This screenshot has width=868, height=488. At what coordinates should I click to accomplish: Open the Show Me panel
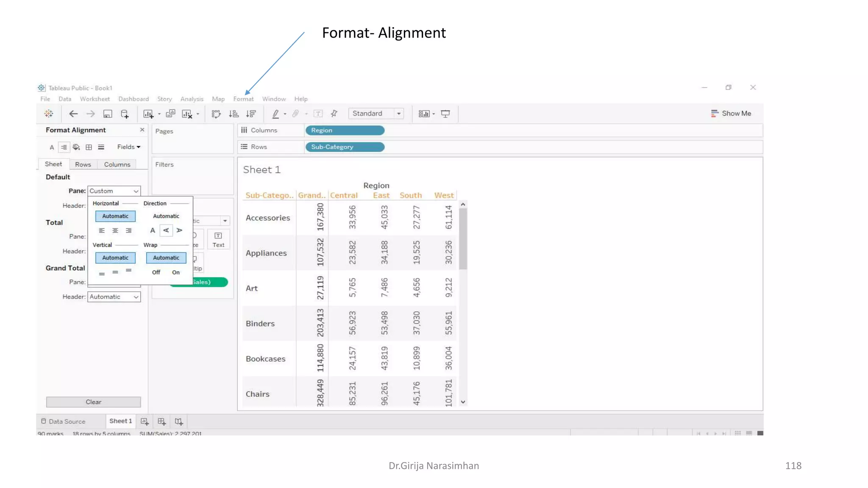pos(731,114)
